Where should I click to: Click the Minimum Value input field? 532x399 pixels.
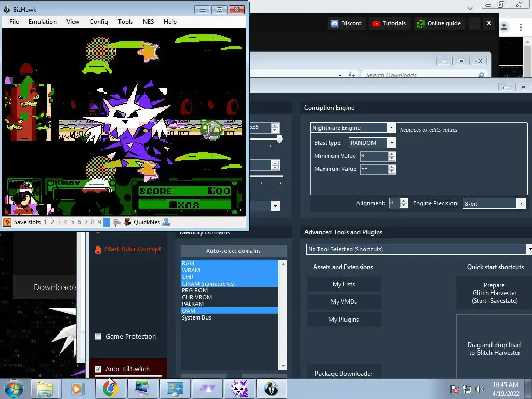click(374, 156)
